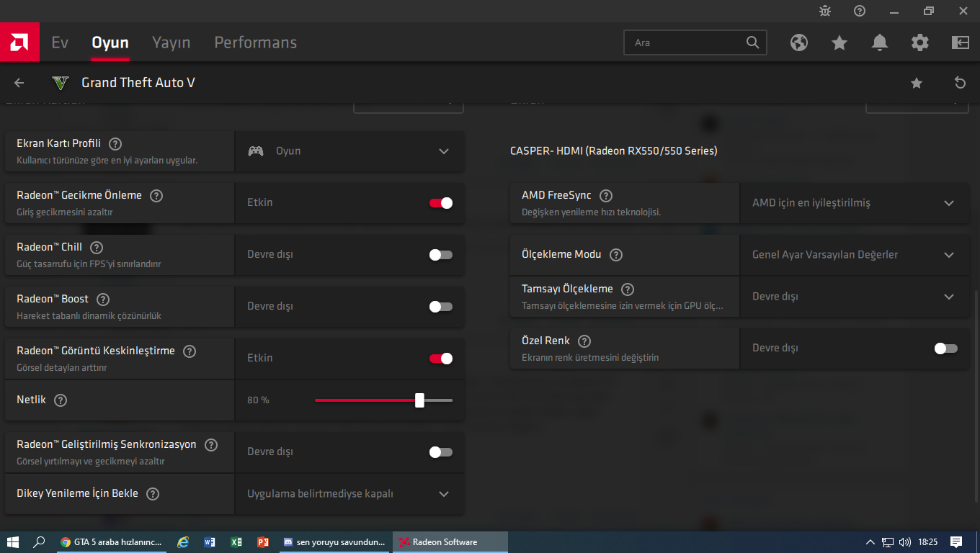Open Excel from the taskbar
Image resolution: width=980 pixels, height=553 pixels.
(x=236, y=542)
